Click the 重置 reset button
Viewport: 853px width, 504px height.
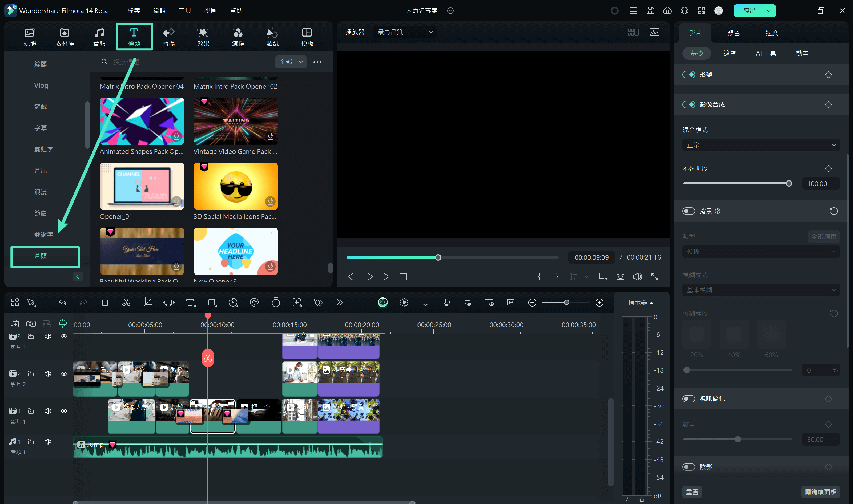tap(692, 492)
